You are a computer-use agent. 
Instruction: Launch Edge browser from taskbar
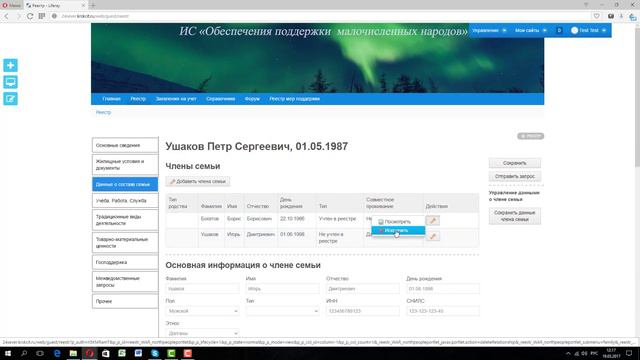57,353
